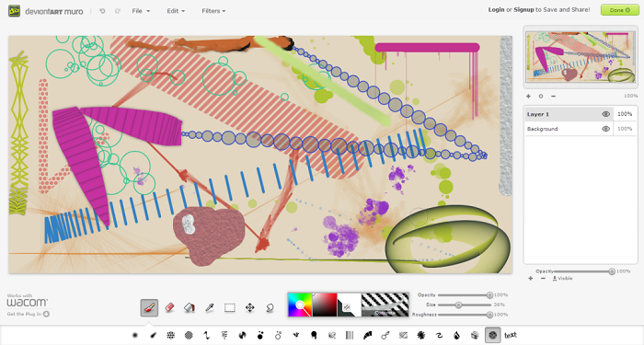Image resolution: width=644 pixels, height=345 pixels.
Task: Select the paintbrush tool
Action: 149,307
